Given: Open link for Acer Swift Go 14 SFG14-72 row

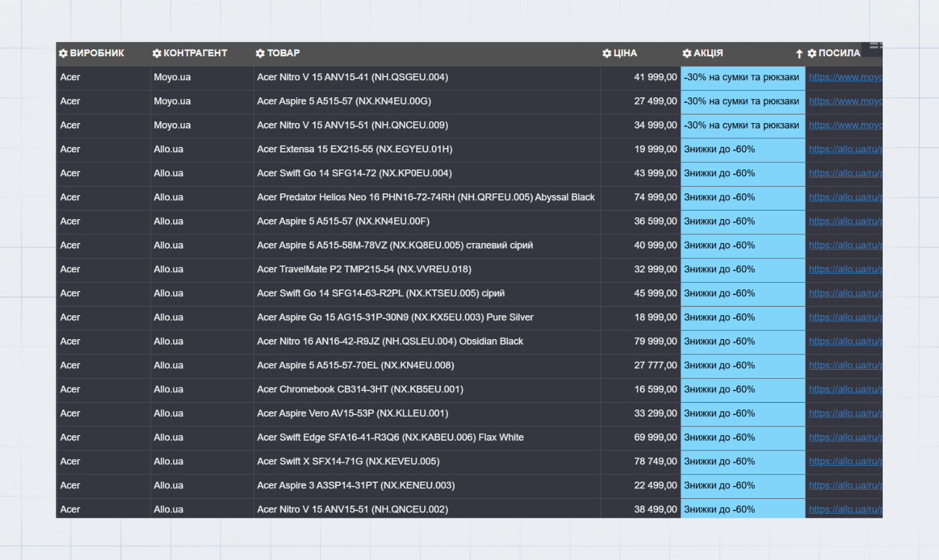Looking at the screenshot, I should coord(845,173).
